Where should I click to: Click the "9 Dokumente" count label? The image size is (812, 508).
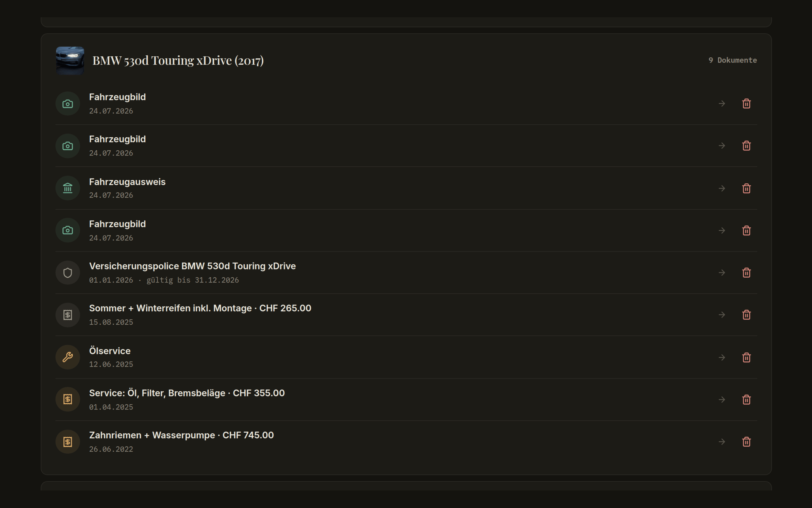733,60
